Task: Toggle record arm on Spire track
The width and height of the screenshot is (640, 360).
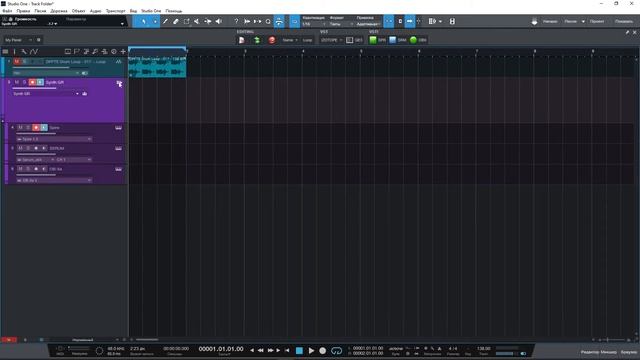Action: click(36, 128)
